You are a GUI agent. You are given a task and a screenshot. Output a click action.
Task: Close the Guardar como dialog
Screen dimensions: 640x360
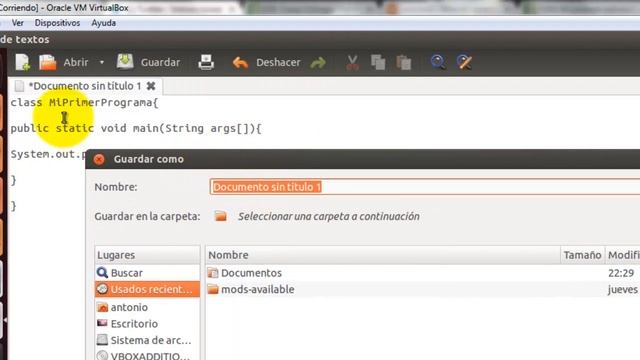99,159
